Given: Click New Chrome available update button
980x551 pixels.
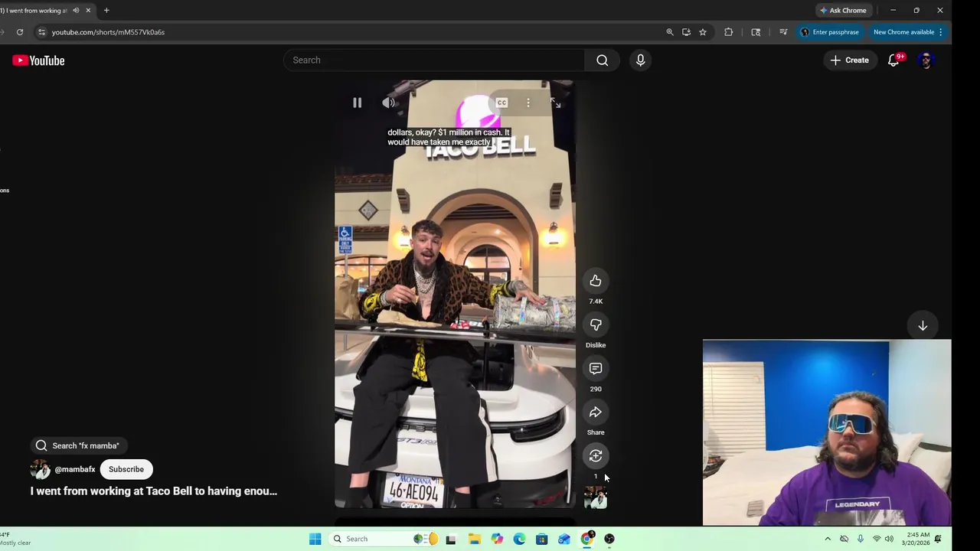Looking at the screenshot, I should pos(908,32).
